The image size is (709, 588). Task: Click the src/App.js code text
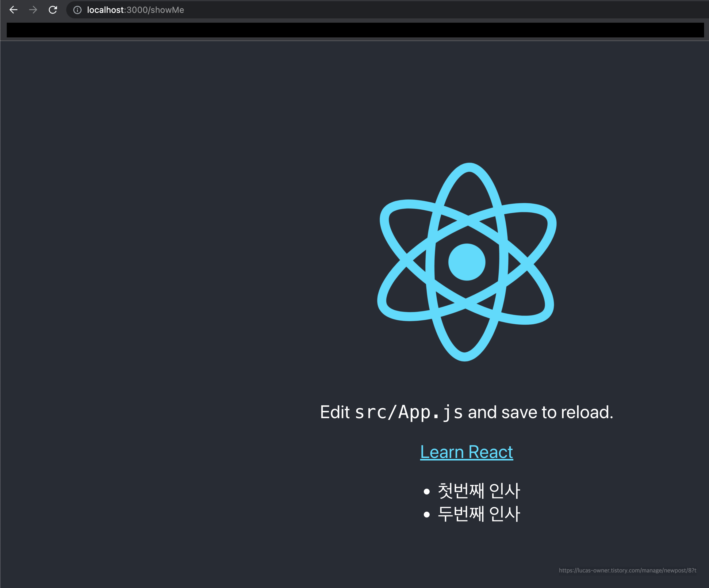click(x=408, y=412)
